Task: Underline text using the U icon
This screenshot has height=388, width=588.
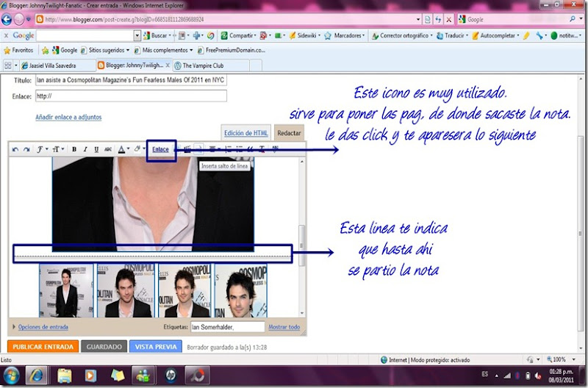Action: 96,149
